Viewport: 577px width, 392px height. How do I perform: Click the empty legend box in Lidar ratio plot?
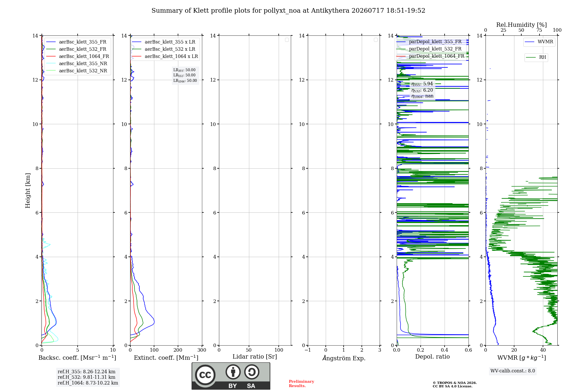(x=287, y=40)
